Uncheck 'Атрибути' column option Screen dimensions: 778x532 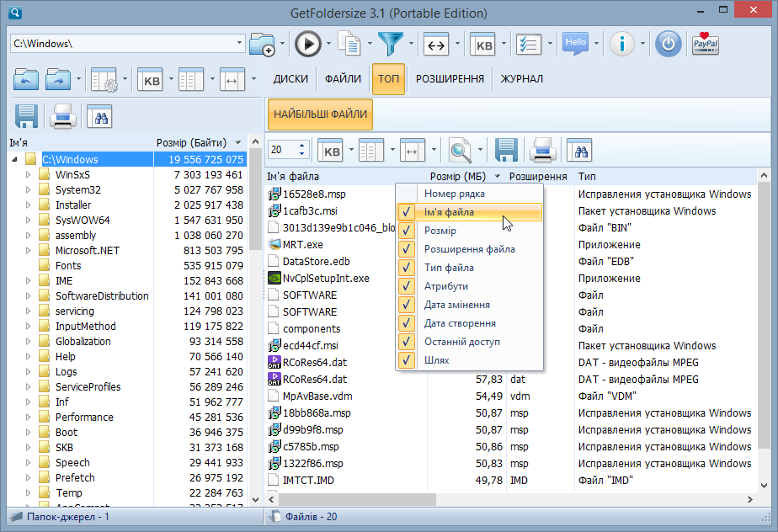click(x=469, y=286)
